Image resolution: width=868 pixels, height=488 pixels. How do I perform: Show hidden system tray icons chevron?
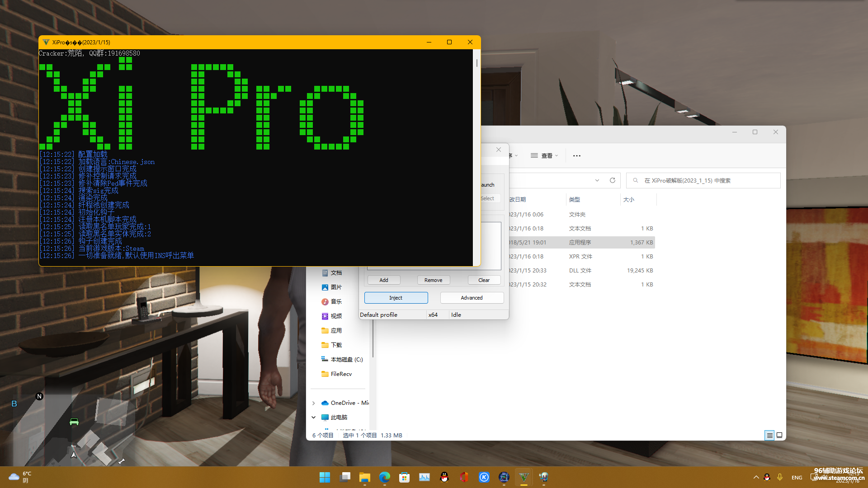pos(756,477)
